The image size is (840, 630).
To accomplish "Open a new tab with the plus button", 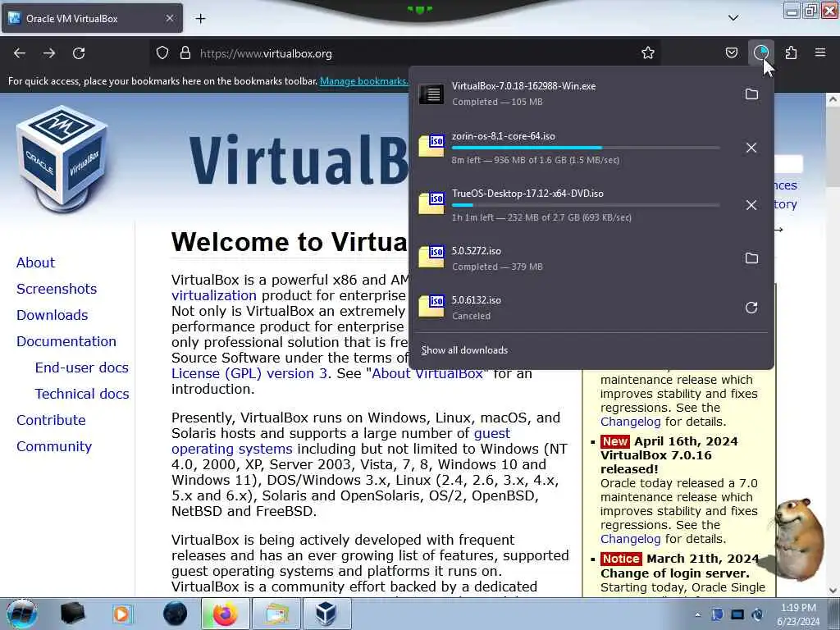I will (200, 19).
